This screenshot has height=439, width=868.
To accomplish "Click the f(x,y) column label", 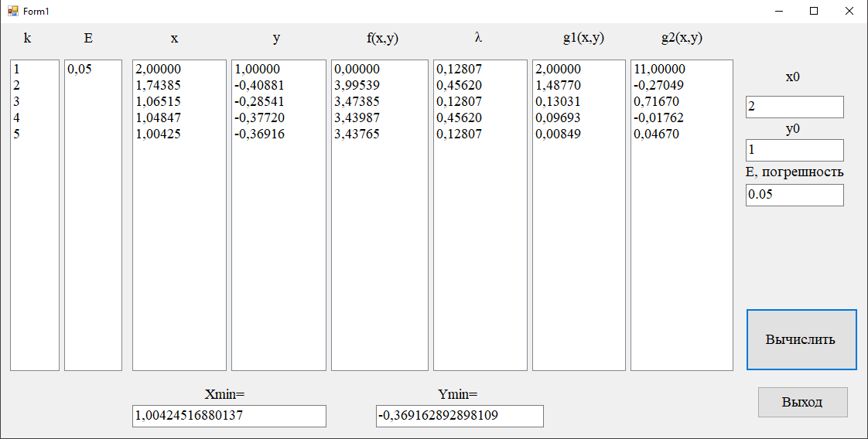I will (382, 38).
